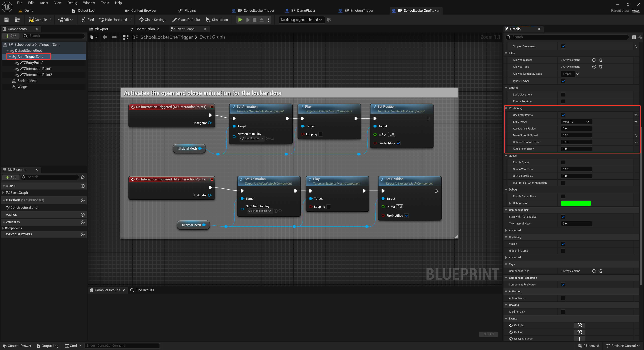Add new event dispatcher plus icon

(x=83, y=234)
